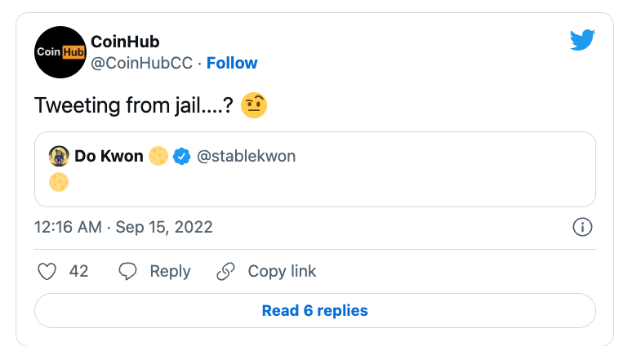This screenshot has height=364, width=632.
Task: Open the 12:16 AM Sep 15, 2022 timestamp
Action: [123, 227]
